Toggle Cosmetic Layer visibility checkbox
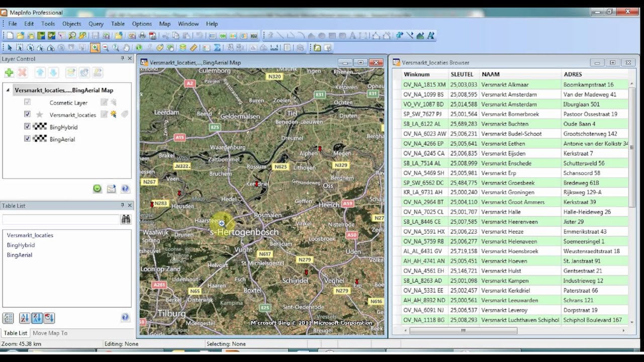Viewport: 644px width, 362px height. click(x=28, y=103)
